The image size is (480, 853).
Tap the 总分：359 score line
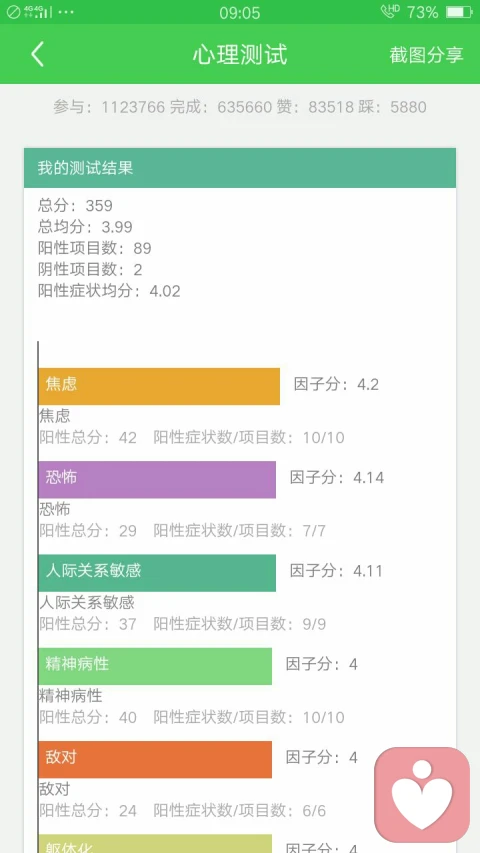[75, 206]
